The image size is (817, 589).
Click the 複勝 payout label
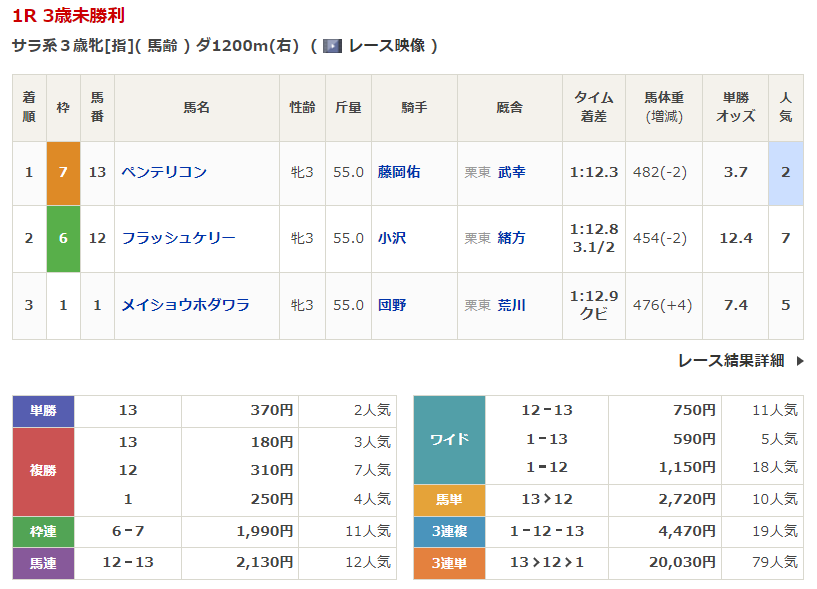[x=44, y=470]
